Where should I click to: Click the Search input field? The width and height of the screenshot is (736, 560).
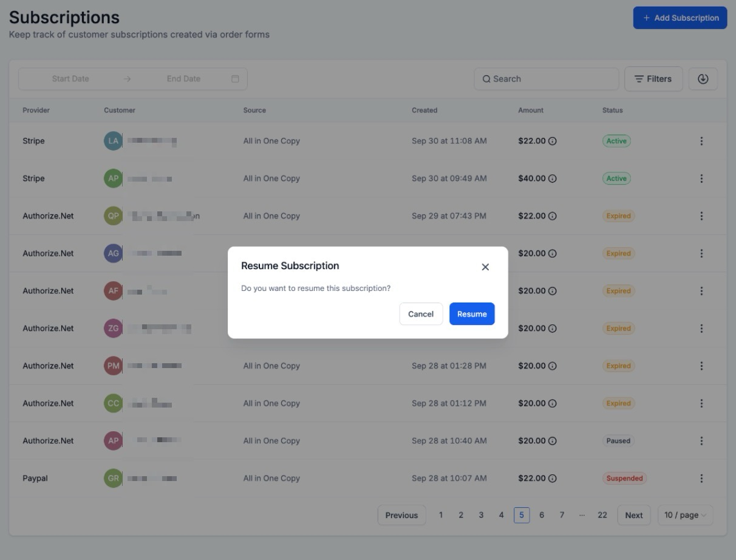click(547, 79)
